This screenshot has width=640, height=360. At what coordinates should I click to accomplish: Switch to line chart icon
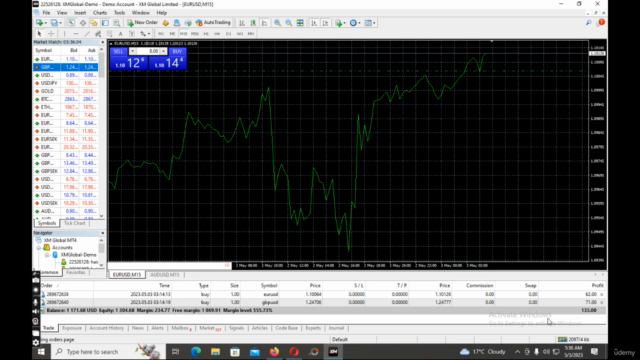point(264,23)
